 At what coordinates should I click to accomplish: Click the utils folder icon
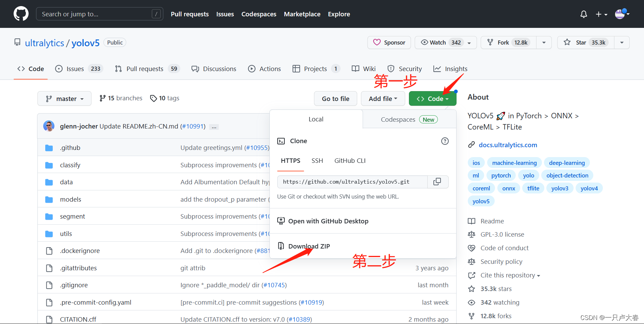pos(49,234)
